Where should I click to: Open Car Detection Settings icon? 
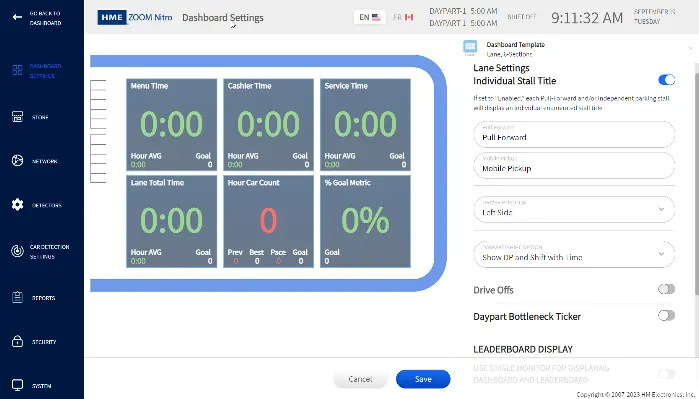pos(17,251)
